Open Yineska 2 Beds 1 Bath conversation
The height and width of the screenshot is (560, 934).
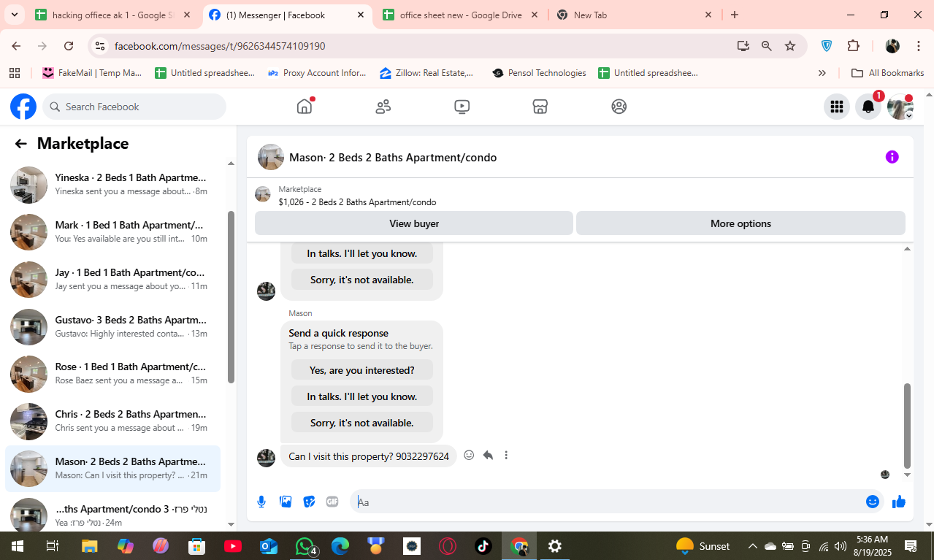coord(113,185)
